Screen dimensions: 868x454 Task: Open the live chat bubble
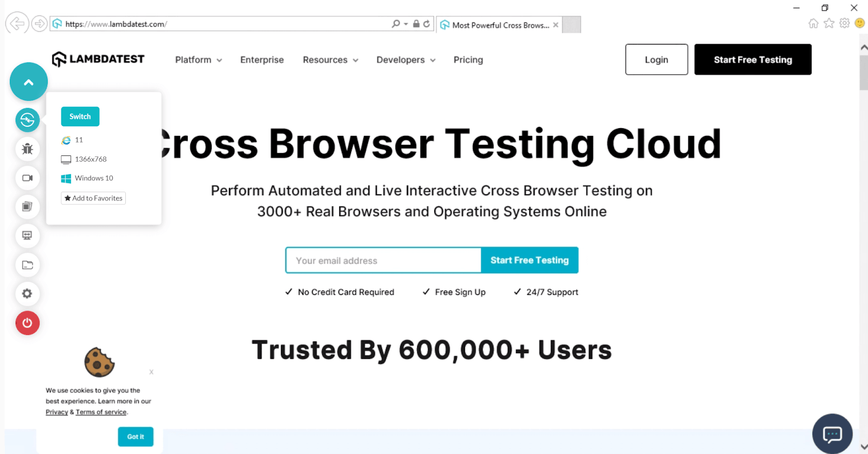(832, 433)
